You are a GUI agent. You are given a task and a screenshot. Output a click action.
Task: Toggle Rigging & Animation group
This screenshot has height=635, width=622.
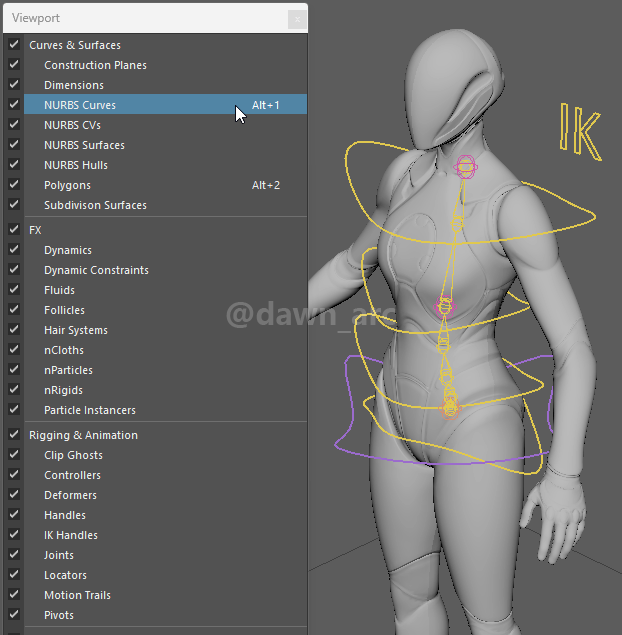click(14, 434)
